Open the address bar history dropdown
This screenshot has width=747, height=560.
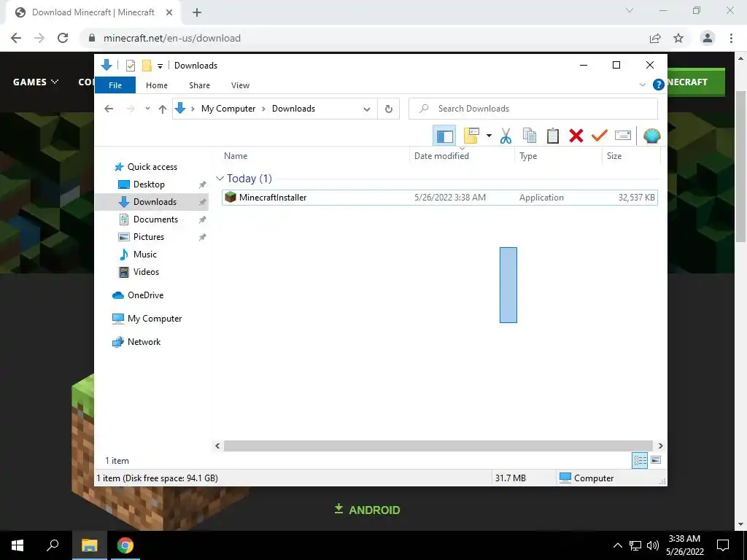pos(367,109)
